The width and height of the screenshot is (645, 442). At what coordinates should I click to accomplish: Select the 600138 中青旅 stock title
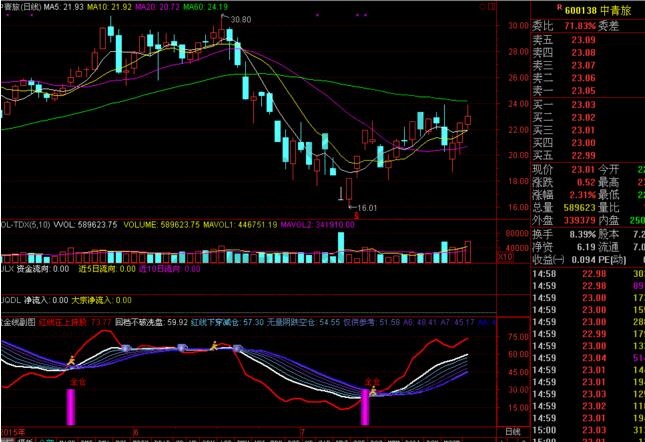[x=590, y=8]
